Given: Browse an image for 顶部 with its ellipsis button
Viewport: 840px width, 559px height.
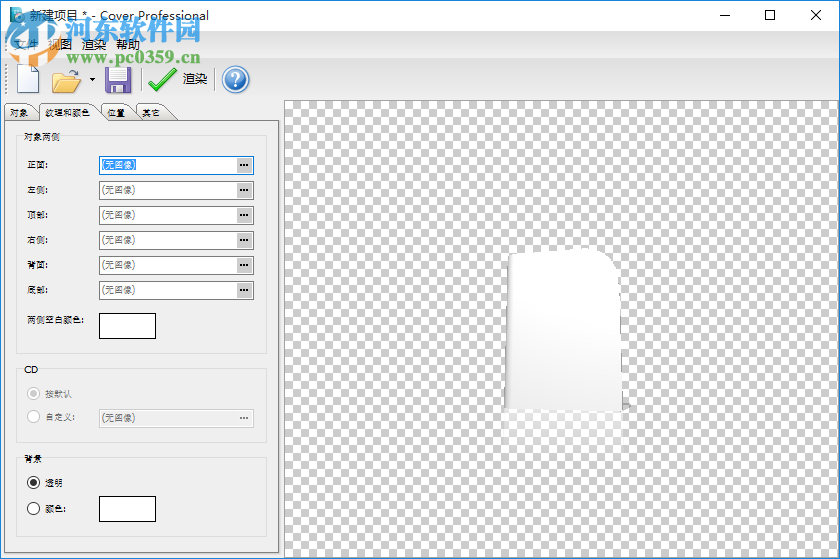Looking at the screenshot, I should click(x=244, y=215).
